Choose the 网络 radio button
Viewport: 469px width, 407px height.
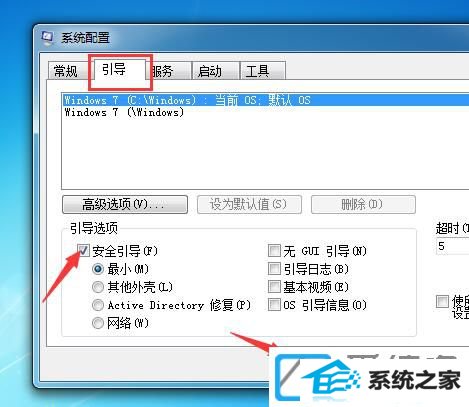(x=98, y=323)
